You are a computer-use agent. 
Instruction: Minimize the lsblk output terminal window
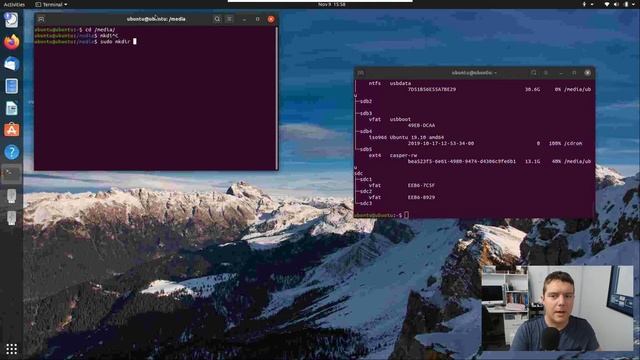[x=561, y=73]
